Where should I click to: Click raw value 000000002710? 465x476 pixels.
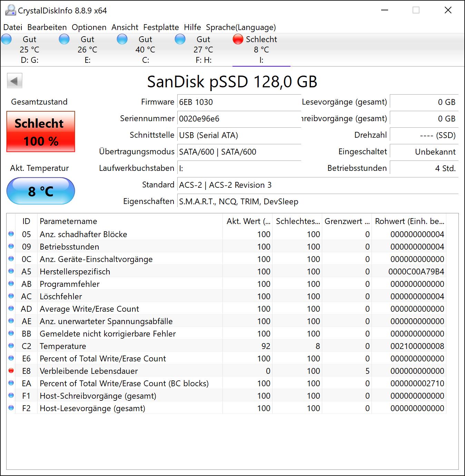[417, 383]
